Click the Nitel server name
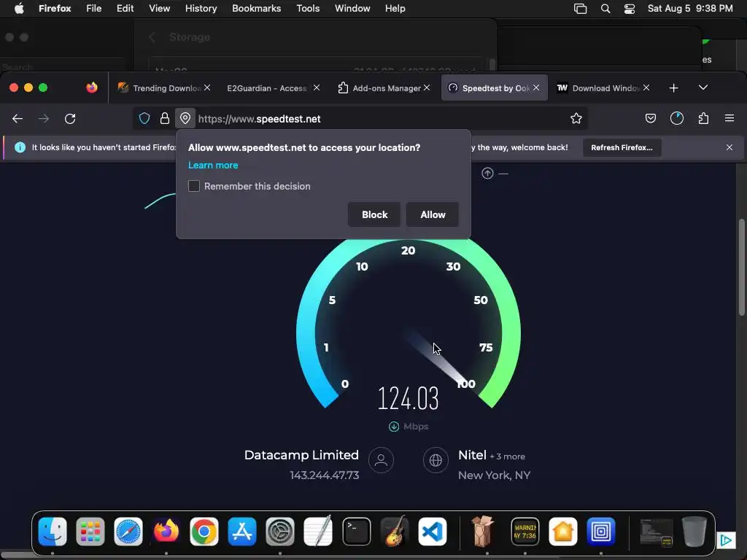Viewport: 747px width, 560px height. click(x=472, y=455)
